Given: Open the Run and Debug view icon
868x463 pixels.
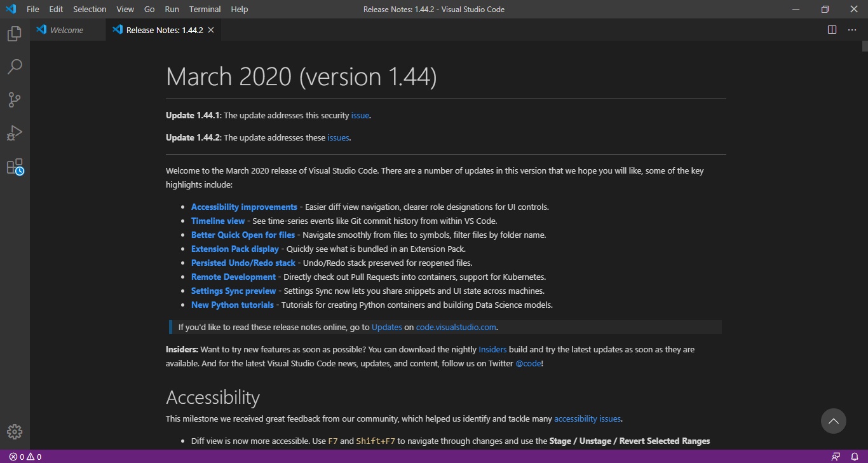Looking at the screenshot, I should 15,133.
